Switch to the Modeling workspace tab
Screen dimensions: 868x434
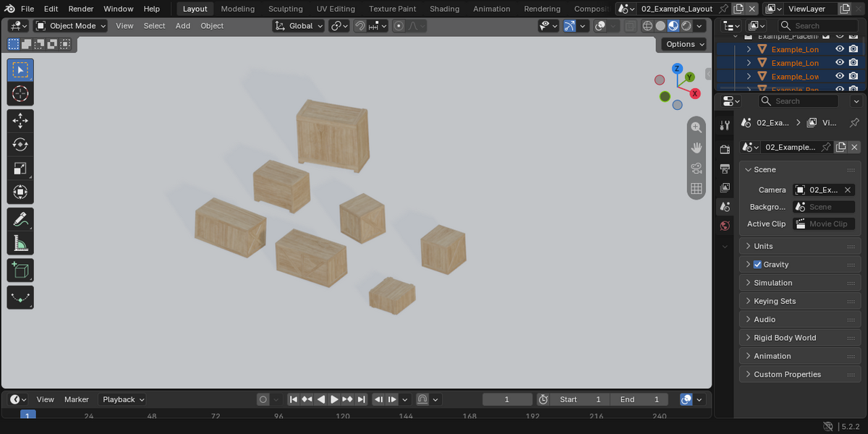click(238, 9)
